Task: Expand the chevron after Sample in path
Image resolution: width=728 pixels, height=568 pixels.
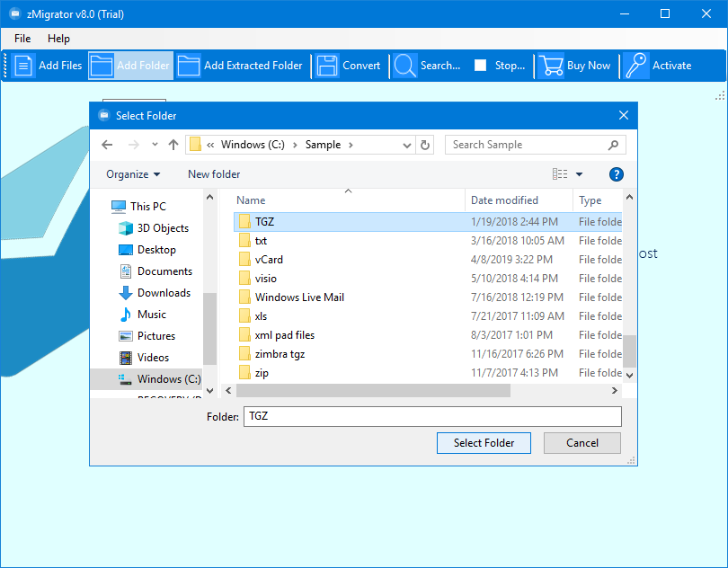Action: click(351, 145)
